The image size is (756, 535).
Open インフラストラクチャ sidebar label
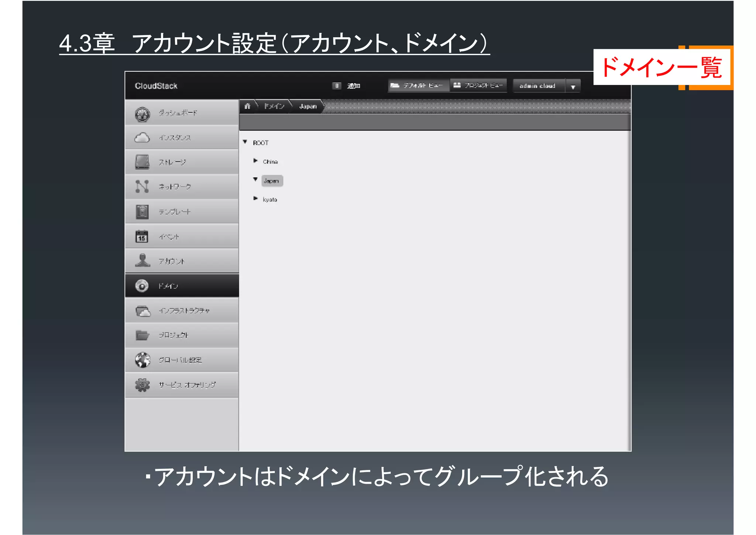(184, 311)
